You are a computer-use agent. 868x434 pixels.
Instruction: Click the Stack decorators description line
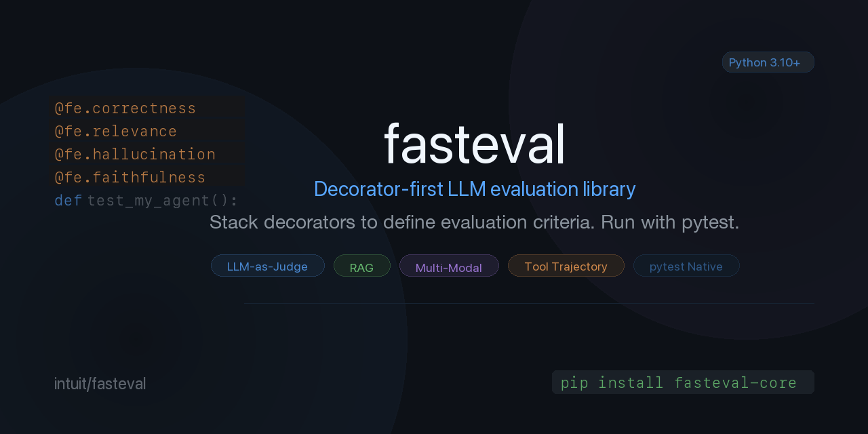tap(474, 222)
